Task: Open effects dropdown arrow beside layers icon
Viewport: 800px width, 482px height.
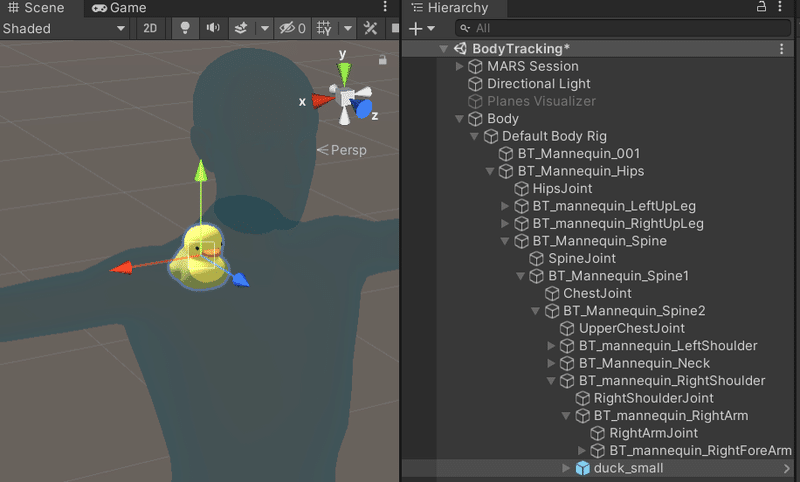Action: [264, 29]
